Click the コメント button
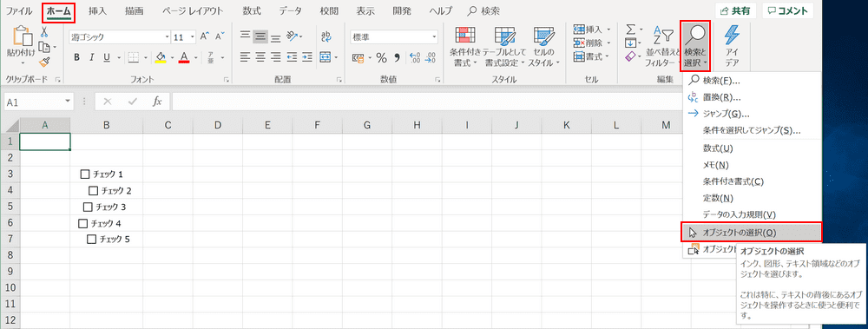868x329 pixels. pyautogui.click(x=788, y=10)
